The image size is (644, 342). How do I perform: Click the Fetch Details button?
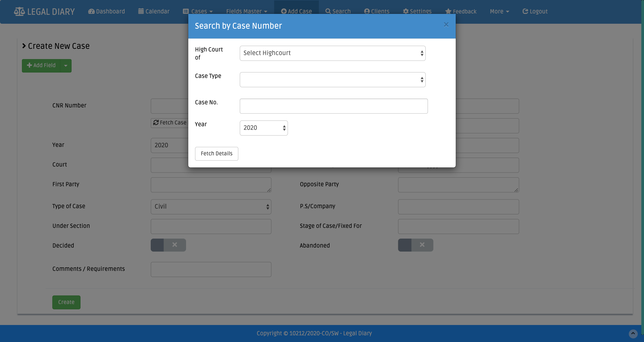click(217, 154)
